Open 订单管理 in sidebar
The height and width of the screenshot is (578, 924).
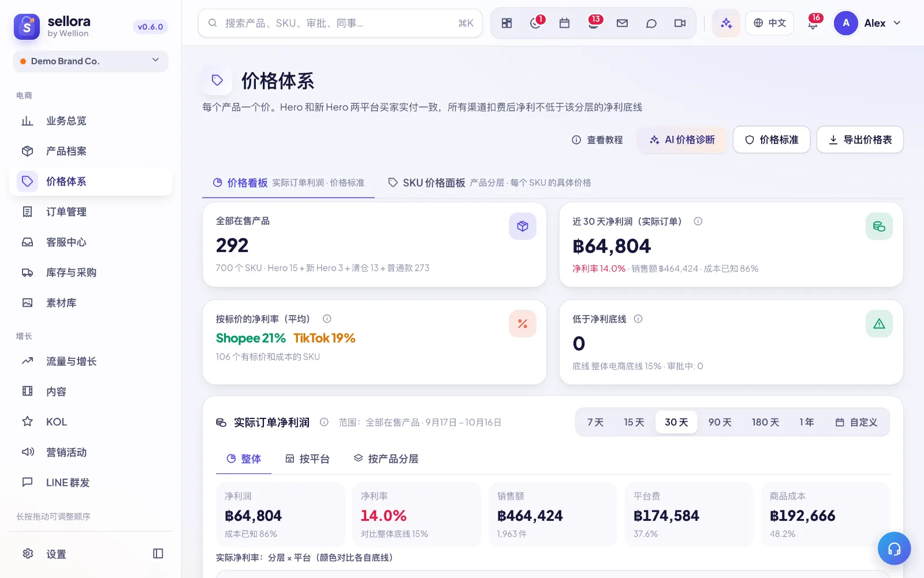click(x=91, y=212)
